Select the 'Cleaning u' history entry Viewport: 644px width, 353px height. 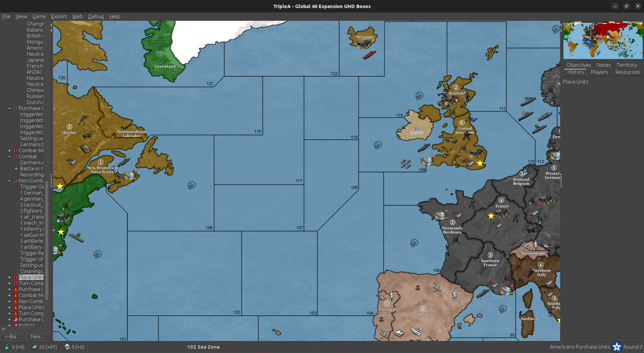pos(32,271)
